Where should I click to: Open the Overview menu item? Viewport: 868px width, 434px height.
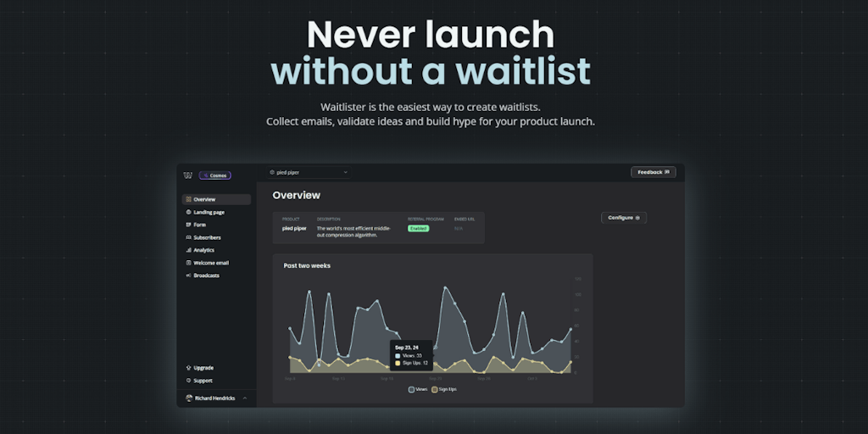pyautogui.click(x=216, y=199)
